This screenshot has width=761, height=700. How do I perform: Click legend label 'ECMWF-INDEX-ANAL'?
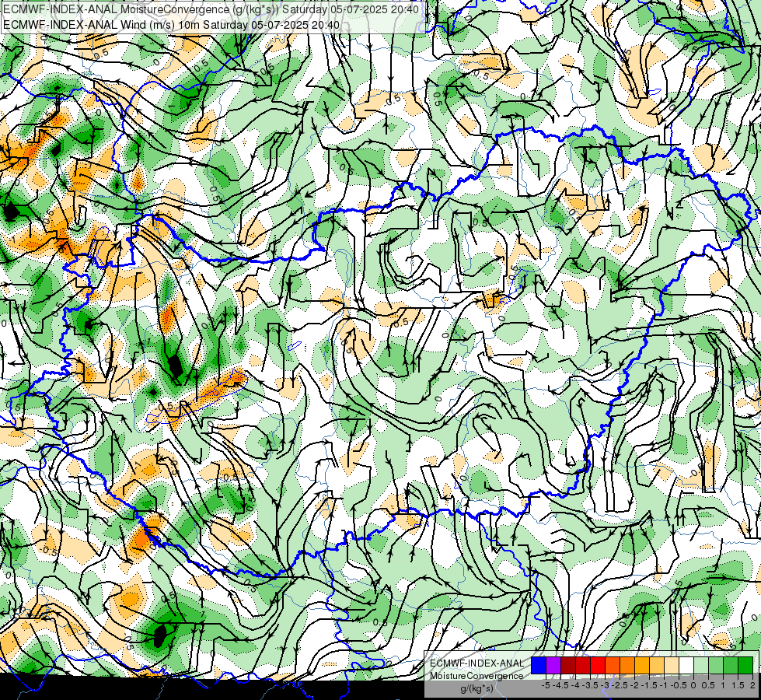[477, 663]
